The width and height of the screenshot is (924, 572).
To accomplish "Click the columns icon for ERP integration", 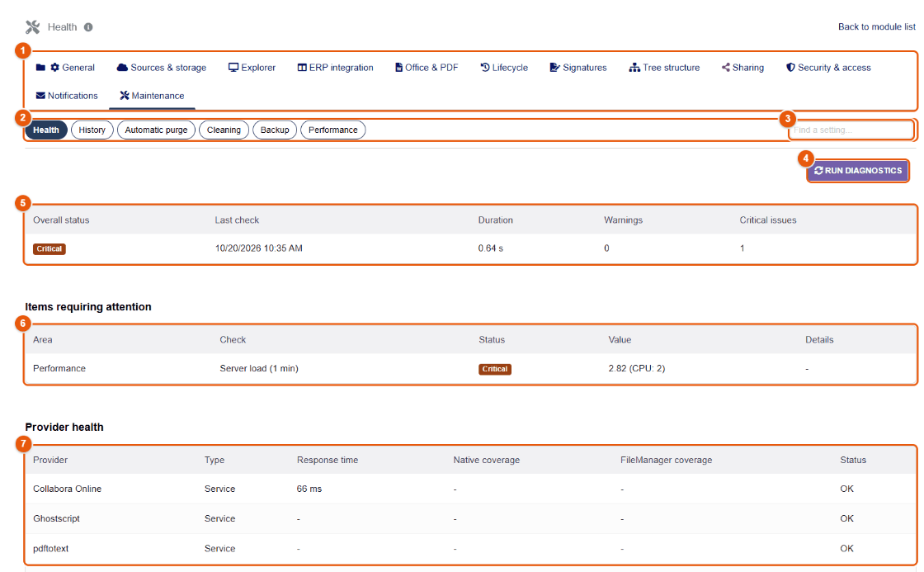I will click(302, 68).
